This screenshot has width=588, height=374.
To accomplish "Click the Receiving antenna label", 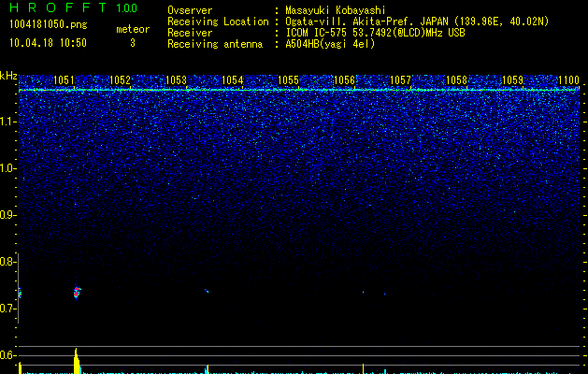I will (x=215, y=44).
